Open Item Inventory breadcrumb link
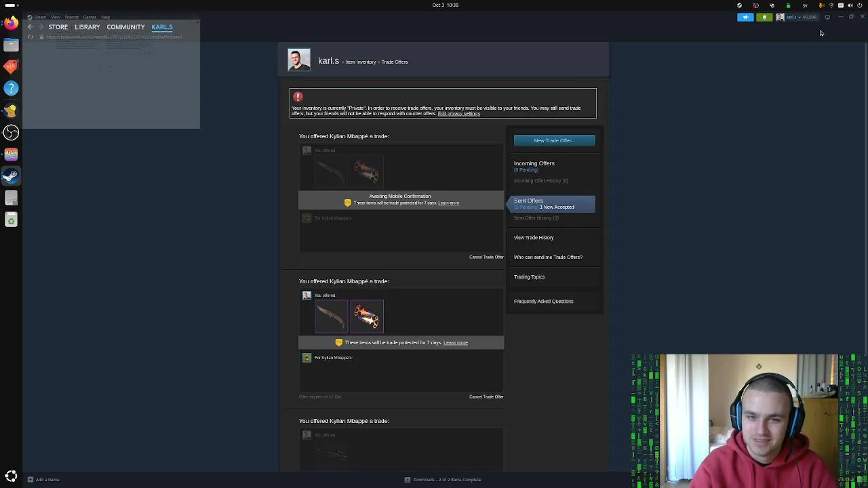The width and height of the screenshot is (868, 488). pyautogui.click(x=361, y=62)
